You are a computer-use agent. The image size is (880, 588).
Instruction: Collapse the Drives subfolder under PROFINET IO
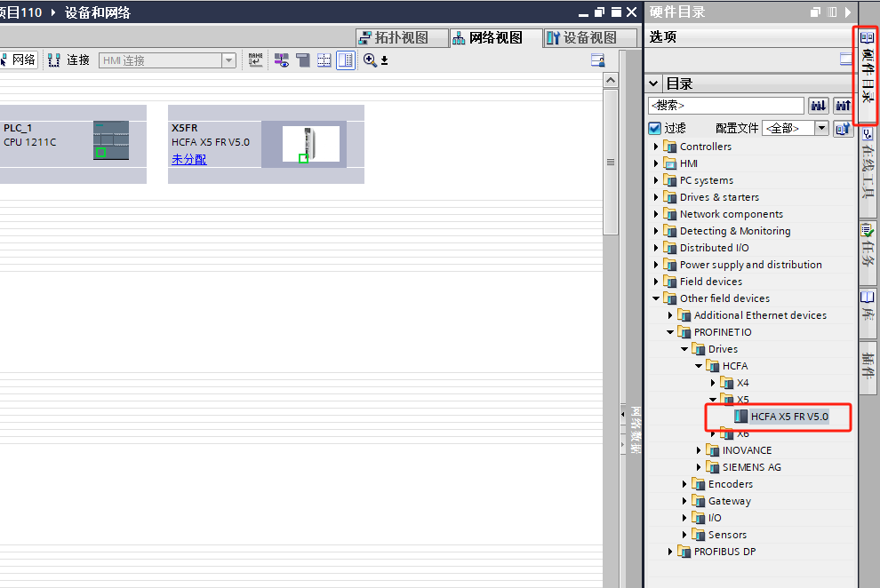[x=684, y=349]
